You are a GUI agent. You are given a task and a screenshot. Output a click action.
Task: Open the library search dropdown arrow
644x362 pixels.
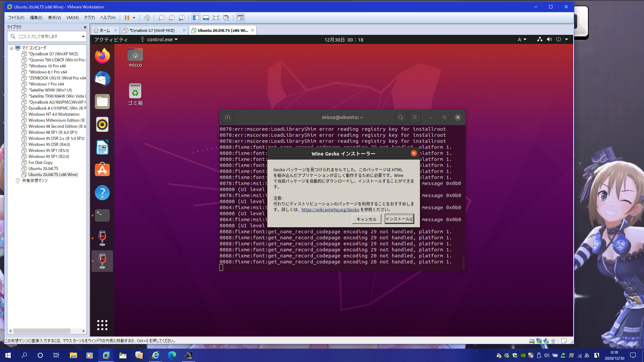pyautogui.click(x=83, y=36)
